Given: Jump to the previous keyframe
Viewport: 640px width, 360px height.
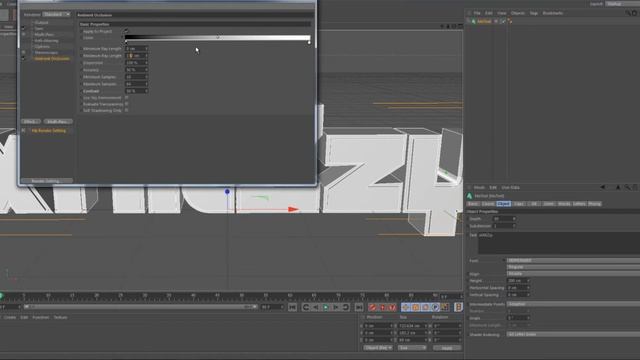Looking at the screenshot, I should click(305, 307).
